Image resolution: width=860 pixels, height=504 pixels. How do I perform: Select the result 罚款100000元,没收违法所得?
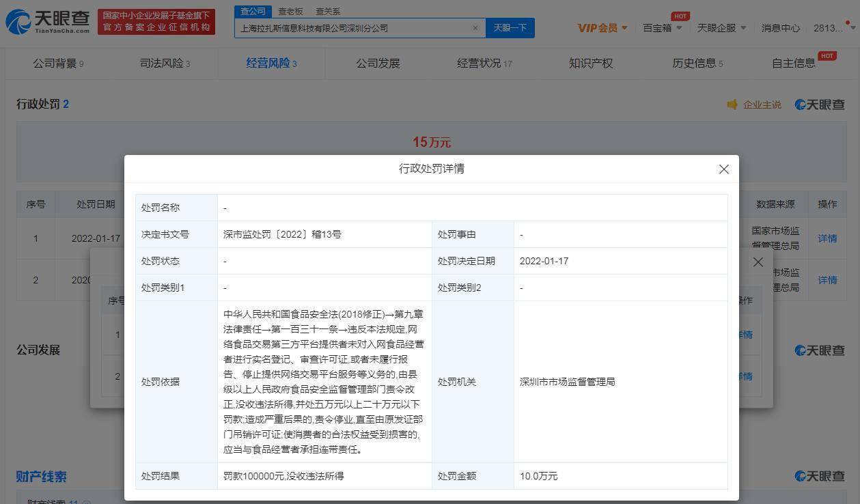tap(283, 476)
